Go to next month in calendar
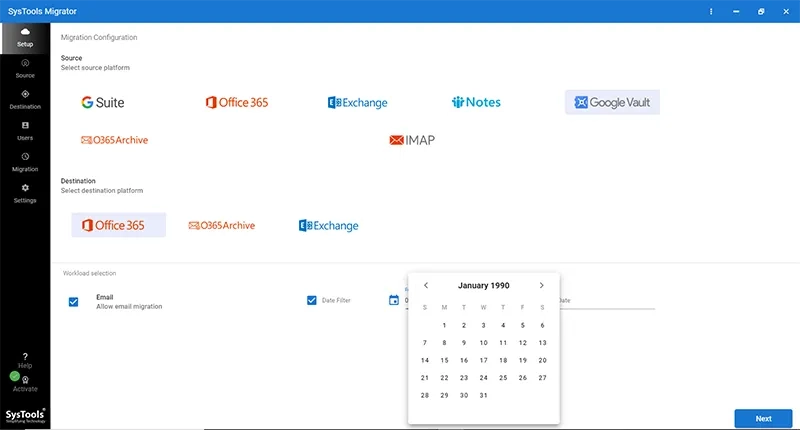The height and width of the screenshot is (430, 800). (541, 286)
